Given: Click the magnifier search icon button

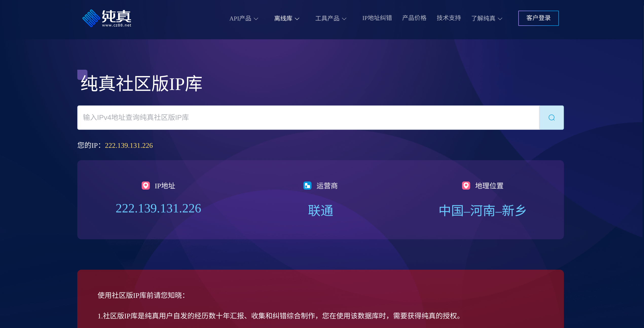Looking at the screenshot, I should tap(551, 118).
